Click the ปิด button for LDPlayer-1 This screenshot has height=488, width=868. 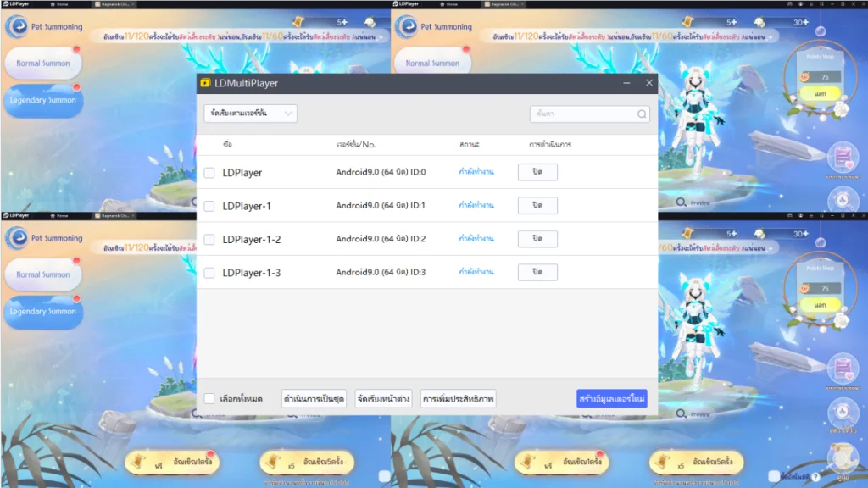tap(537, 205)
